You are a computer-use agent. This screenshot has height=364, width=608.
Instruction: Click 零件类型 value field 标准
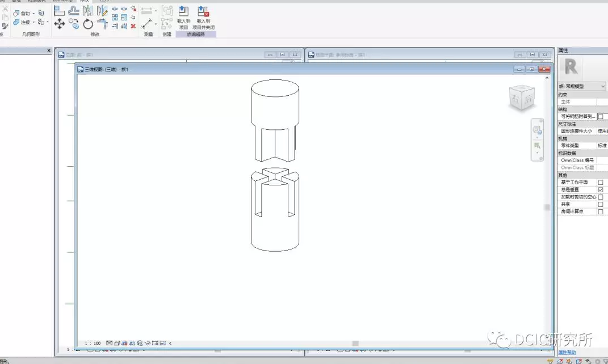(602, 145)
